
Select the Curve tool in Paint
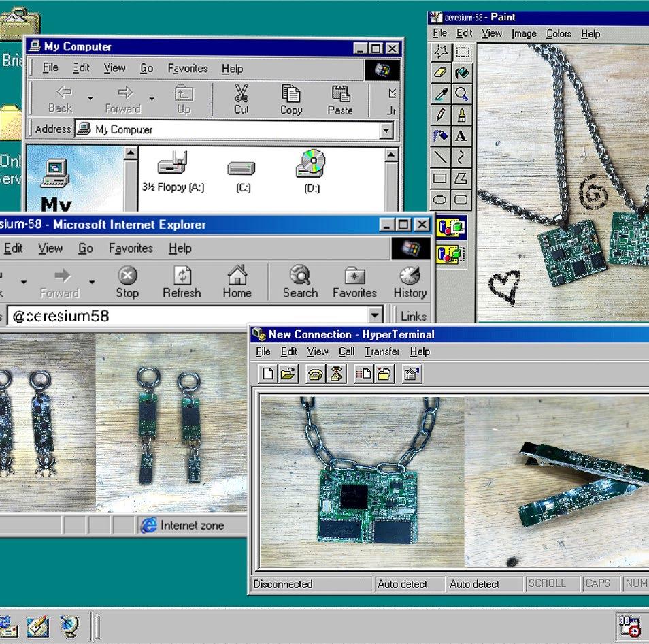[462, 157]
